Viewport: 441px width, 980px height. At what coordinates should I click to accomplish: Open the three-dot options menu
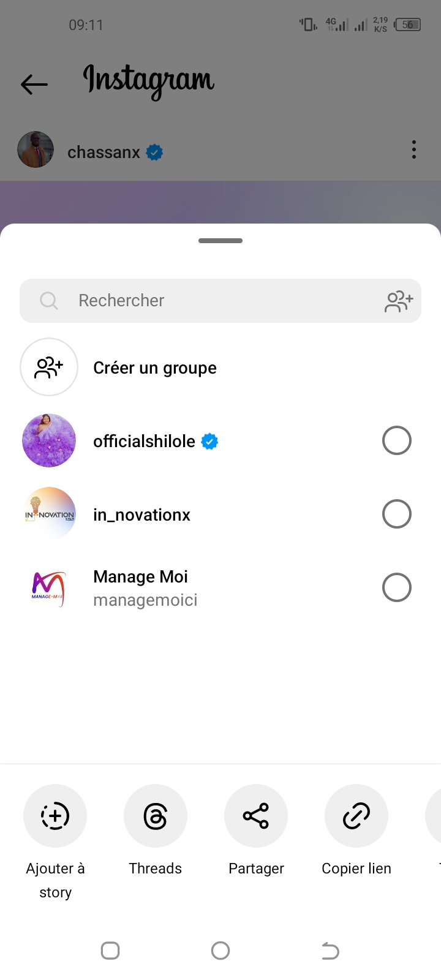414,150
